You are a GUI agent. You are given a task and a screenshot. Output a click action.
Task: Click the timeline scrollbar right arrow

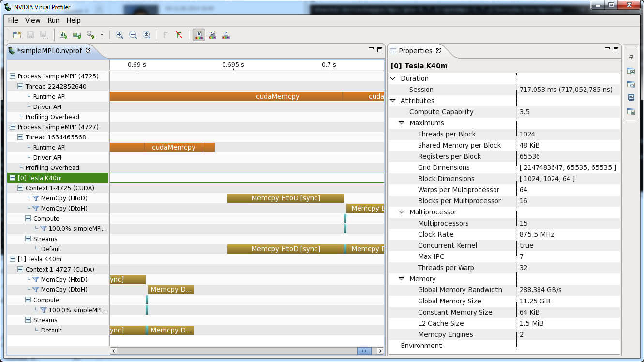[x=381, y=351]
